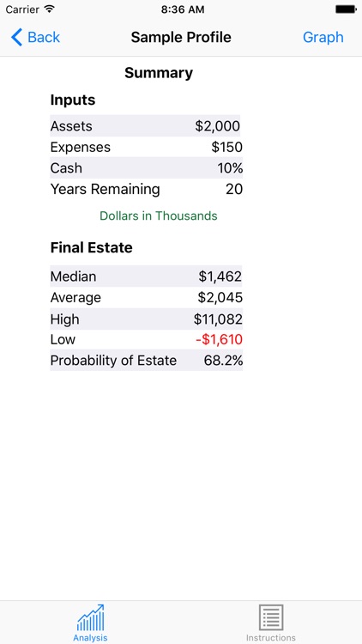Select the Average $2,045 row
The image size is (362, 644).
point(147,297)
